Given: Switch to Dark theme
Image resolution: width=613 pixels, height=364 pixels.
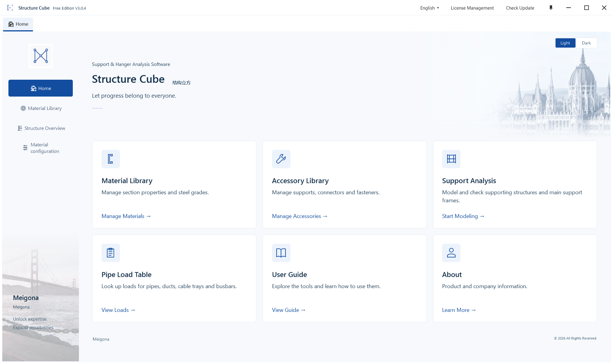Looking at the screenshot, I should 586,43.
